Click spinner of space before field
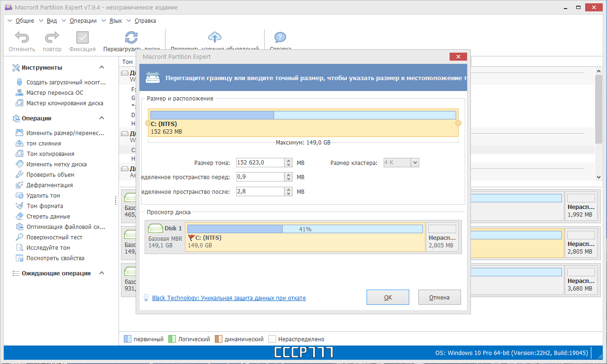The height and width of the screenshot is (364, 607). pos(288,177)
